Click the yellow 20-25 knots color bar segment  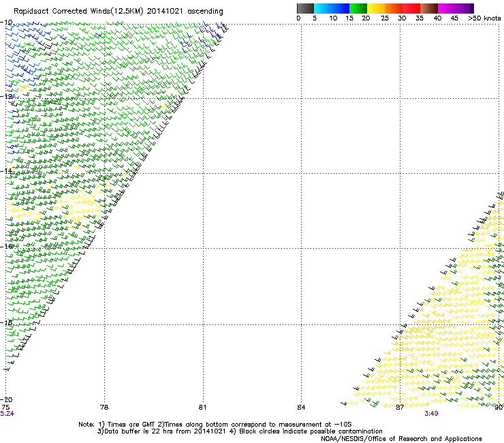376,8
